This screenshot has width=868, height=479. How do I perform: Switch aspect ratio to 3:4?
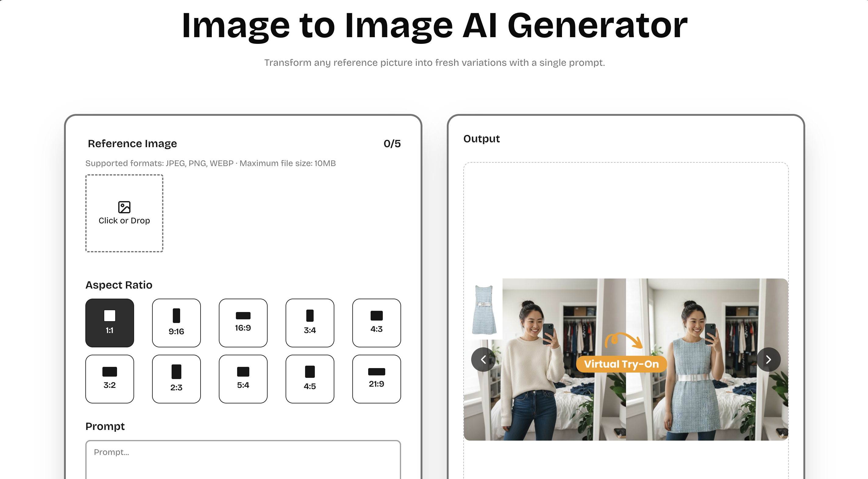pyautogui.click(x=310, y=322)
